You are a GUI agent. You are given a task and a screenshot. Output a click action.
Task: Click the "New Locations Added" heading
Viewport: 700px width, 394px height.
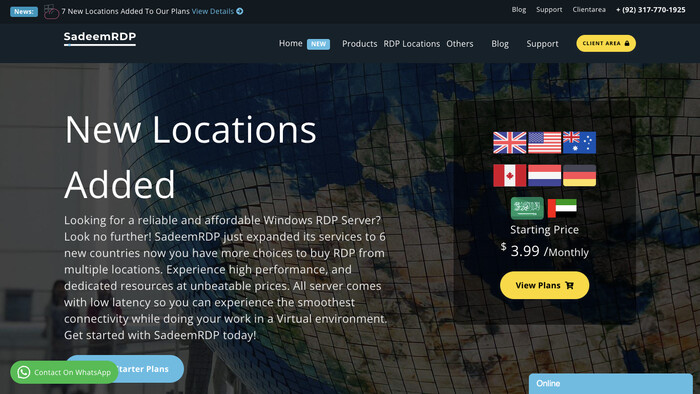pyautogui.click(x=191, y=157)
